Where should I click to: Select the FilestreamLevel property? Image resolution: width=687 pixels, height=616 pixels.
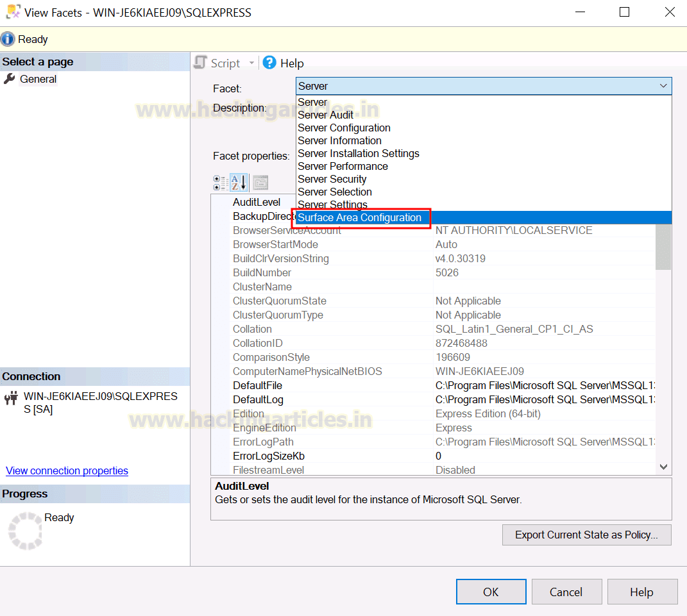tap(269, 470)
